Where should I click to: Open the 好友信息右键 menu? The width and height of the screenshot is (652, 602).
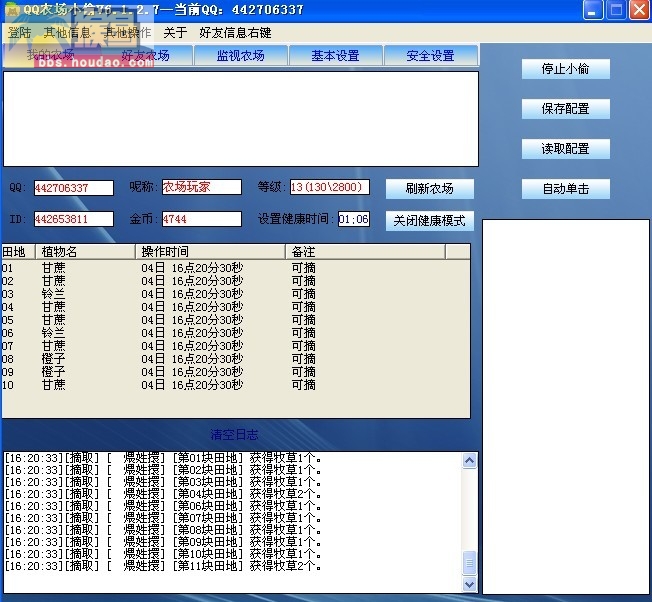235,32
